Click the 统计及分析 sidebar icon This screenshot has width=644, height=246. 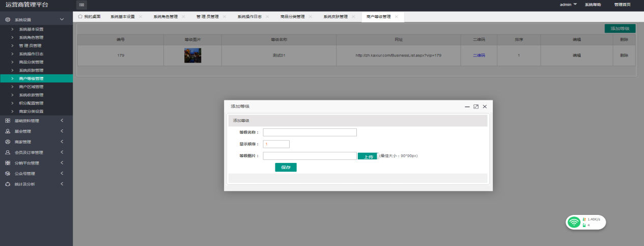coord(8,184)
